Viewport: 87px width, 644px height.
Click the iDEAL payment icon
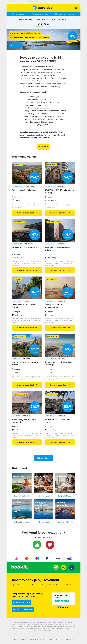pyautogui.click(x=17, y=558)
